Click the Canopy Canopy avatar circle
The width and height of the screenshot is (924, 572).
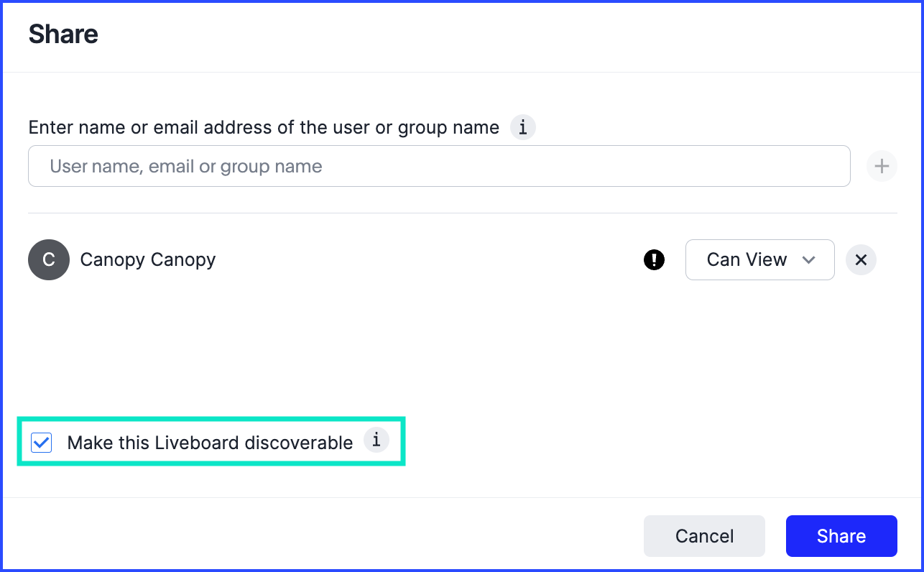pyautogui.click(x=49, y=259)
